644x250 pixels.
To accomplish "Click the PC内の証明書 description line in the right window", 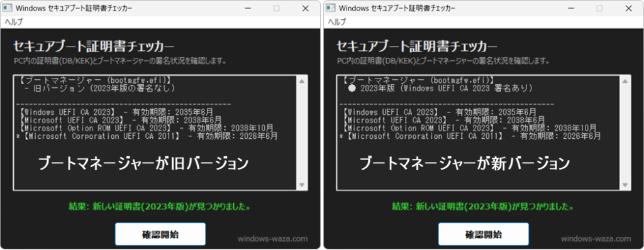I will (443, 61).
